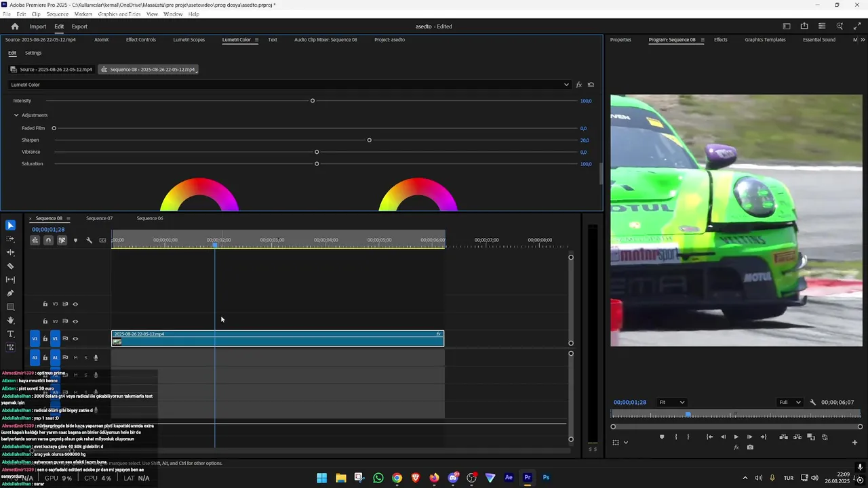Image resolution: width=868 pixels, height=488 pixels.
Task: Switch to the Import workspace
Action: click(x=38, y=26)
